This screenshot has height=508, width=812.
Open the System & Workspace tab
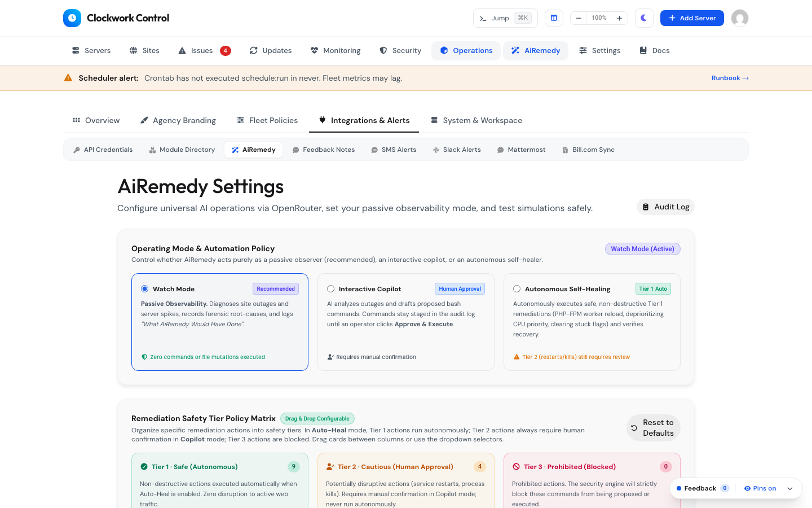tap(476, 120)
